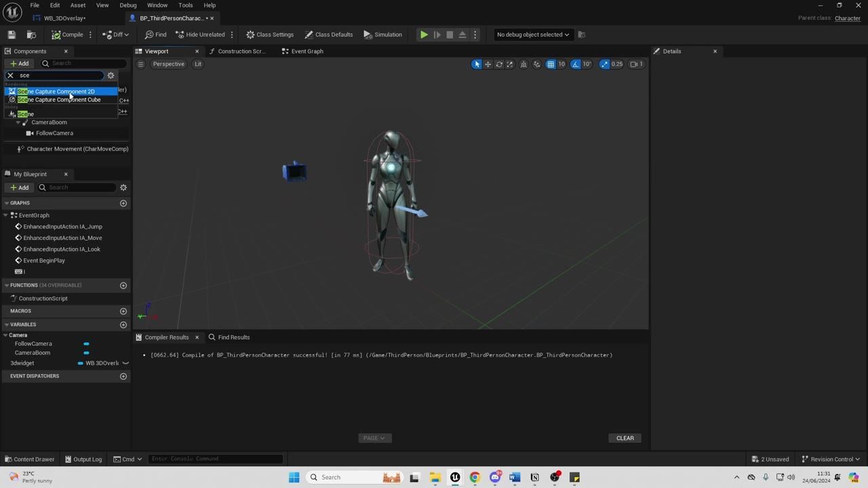Open the Diff dropdown
868x488 pixels.
tap(115, 35)
